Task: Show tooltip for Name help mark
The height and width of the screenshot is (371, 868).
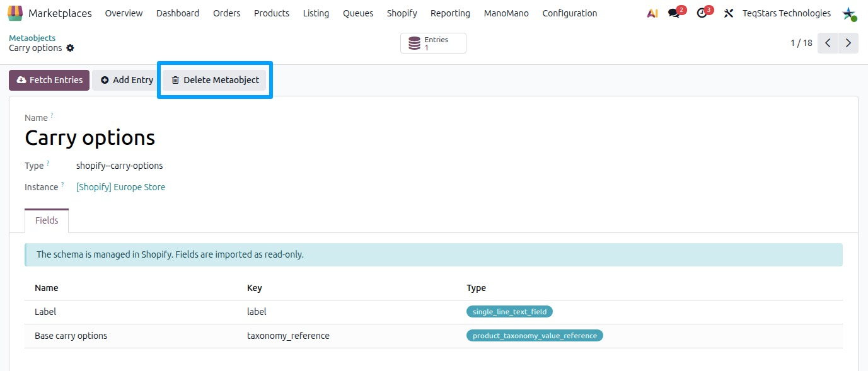Action: coord(52,115)
